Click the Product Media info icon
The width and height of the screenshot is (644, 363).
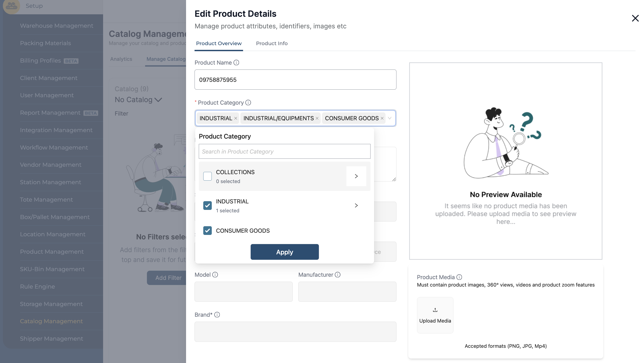pos(459,277)
